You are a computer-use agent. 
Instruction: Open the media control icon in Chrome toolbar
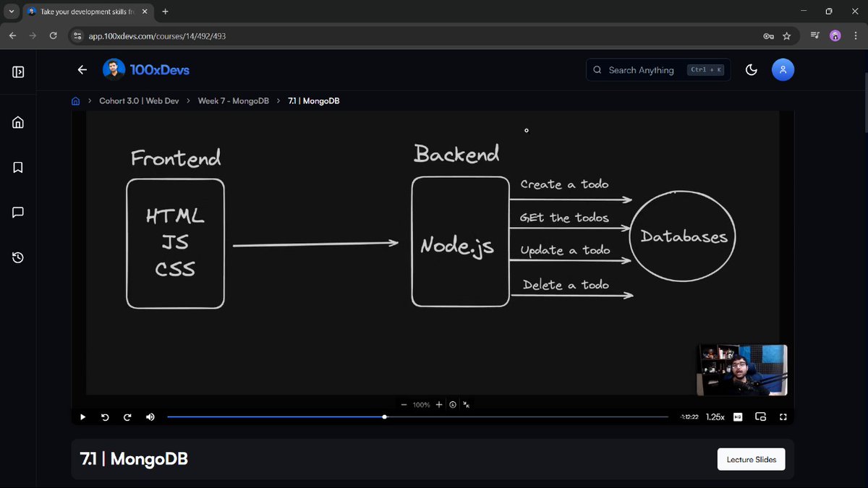[815, 35]
